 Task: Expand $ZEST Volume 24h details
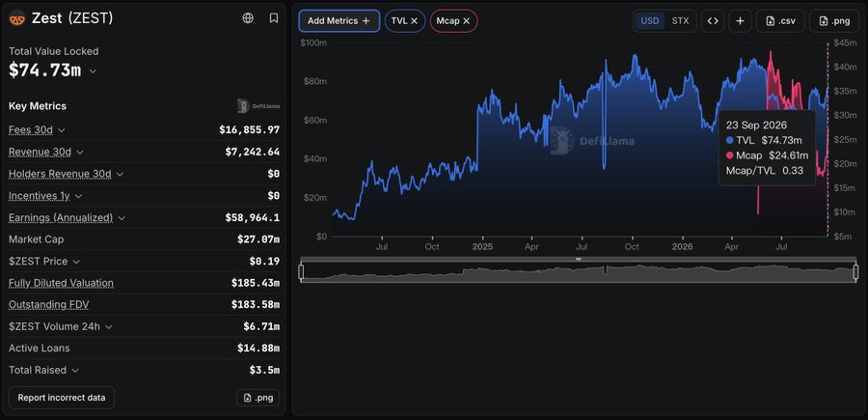pyautogui.click(x=108, y=327)
